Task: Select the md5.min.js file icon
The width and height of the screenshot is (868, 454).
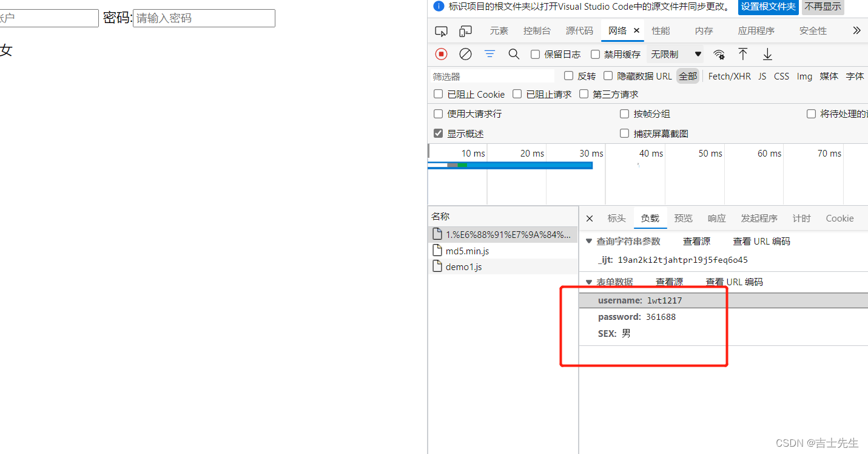Action: [x=437, y=251]
